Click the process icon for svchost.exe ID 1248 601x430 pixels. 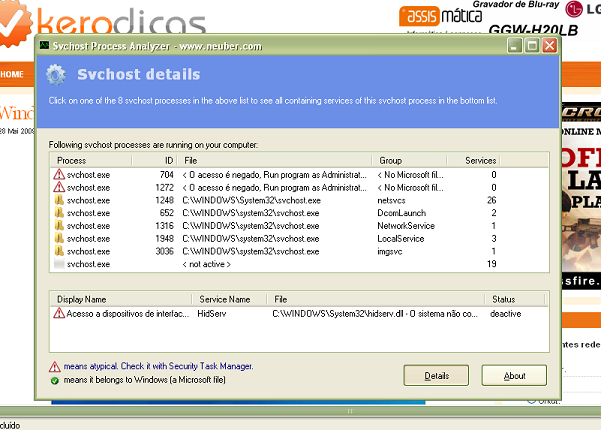[59, 200]
